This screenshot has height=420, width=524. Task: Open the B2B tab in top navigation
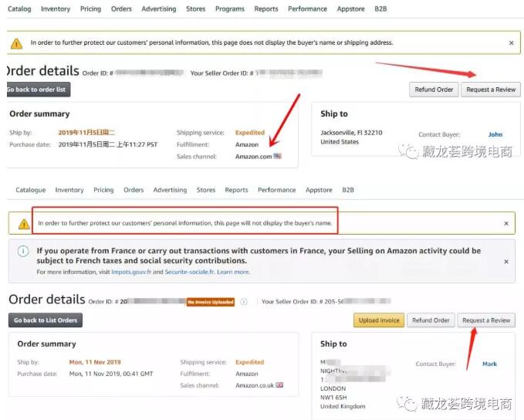click(x=381, y=9)
